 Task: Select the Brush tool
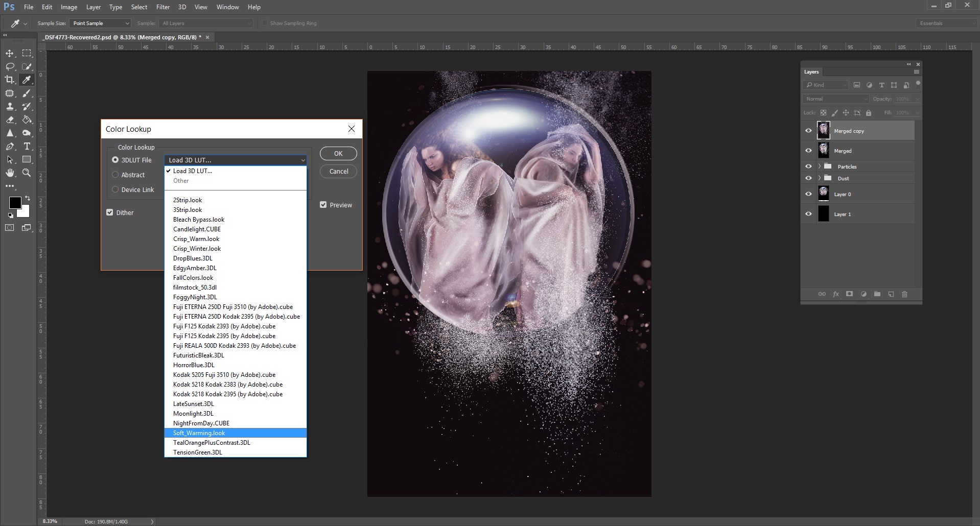click(x=27, y=93)
